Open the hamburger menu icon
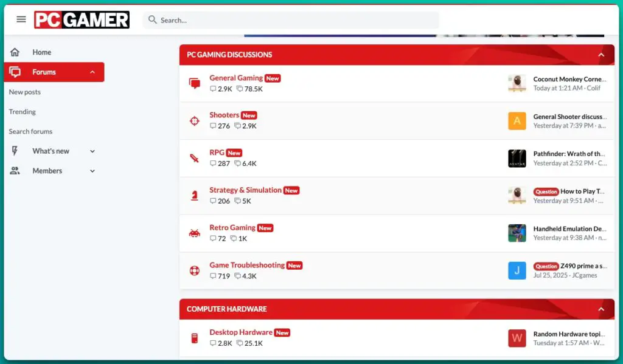 (x=21, y=19)
